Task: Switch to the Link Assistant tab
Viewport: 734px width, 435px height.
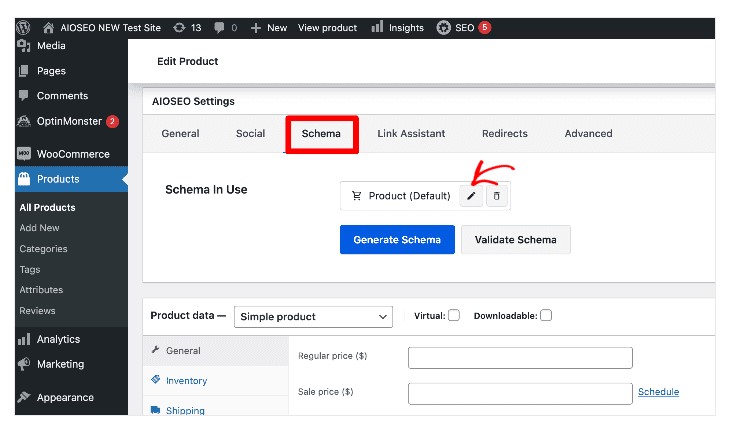Action: [411, 133]
